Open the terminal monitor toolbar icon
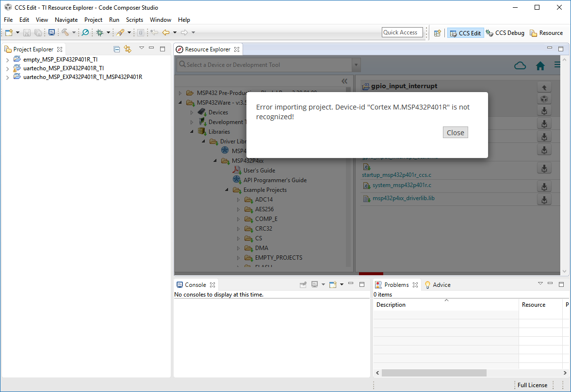Image resolution: width=571 pixels, height=392 pixels. (52, 33)
